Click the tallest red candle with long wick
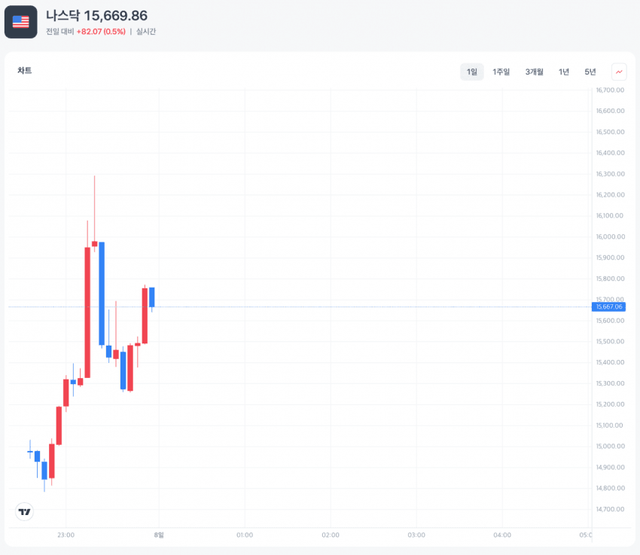 coord(88,310)
